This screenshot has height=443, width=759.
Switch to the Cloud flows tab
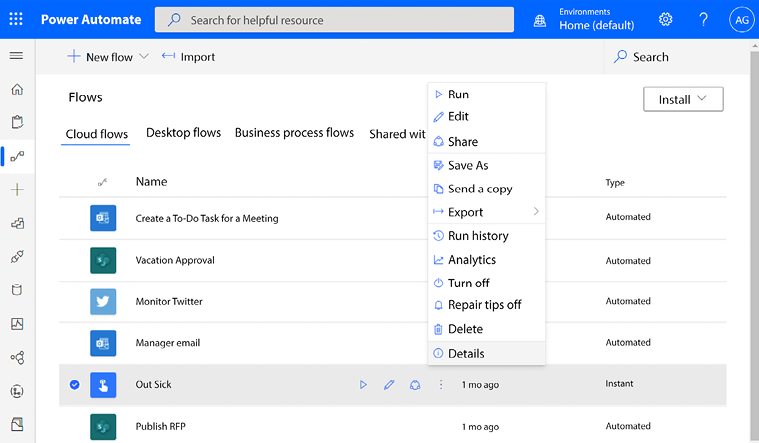click(97, 134)
